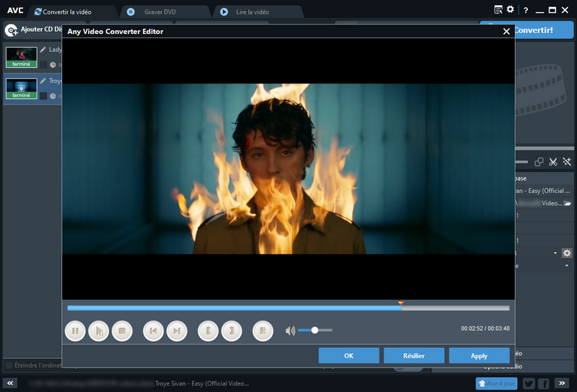The width and height of the screenshot is (577, 392).
Task: Confirm edits with OK button
Action: tap(349, 355)
